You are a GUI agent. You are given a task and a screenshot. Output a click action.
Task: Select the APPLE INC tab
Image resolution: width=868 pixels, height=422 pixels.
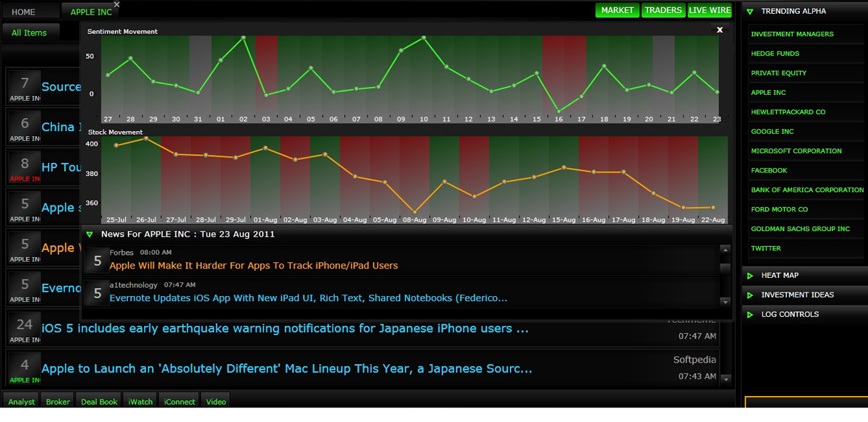tap(91, 12)
